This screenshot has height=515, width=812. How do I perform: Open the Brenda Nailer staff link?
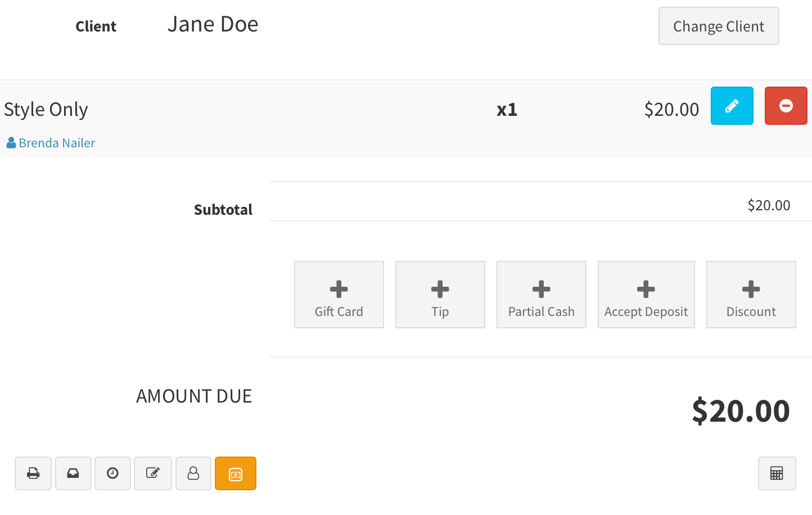[x=57, y=143]
